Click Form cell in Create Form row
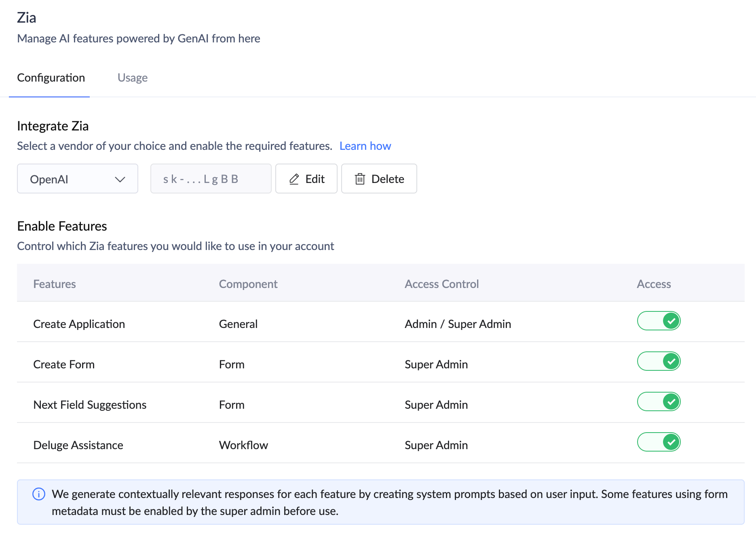Screen dimensions: 756x538 [232, 364]
